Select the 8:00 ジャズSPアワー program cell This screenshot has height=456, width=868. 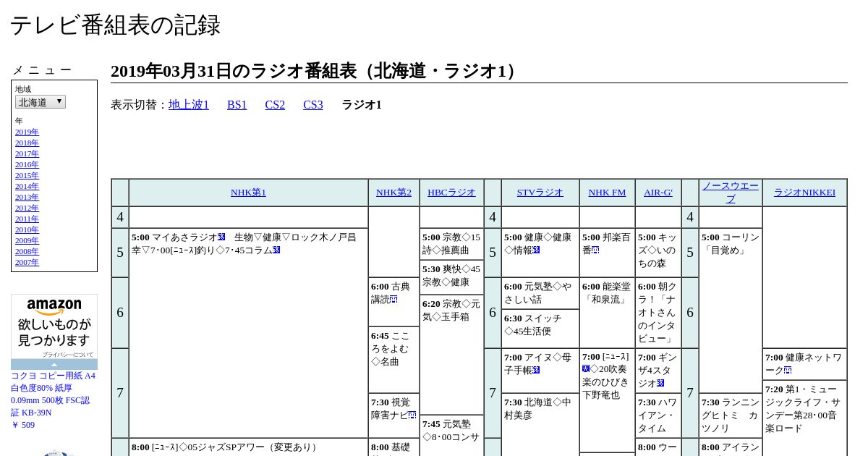pos(248,447)
